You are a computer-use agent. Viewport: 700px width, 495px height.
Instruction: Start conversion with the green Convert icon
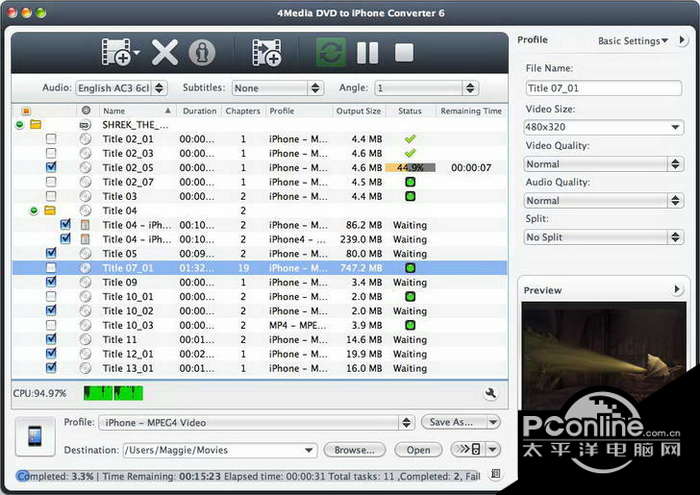(x=331, y=53)
